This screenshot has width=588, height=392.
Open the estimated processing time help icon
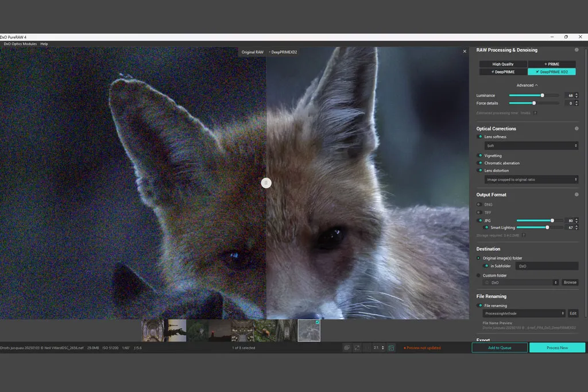point(535,113)
